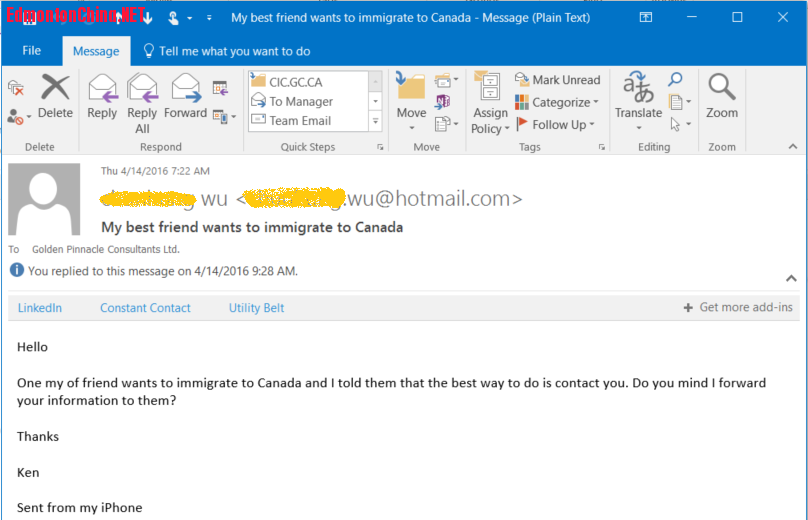Click the Tell me what you want field

[x=234, y=51]
